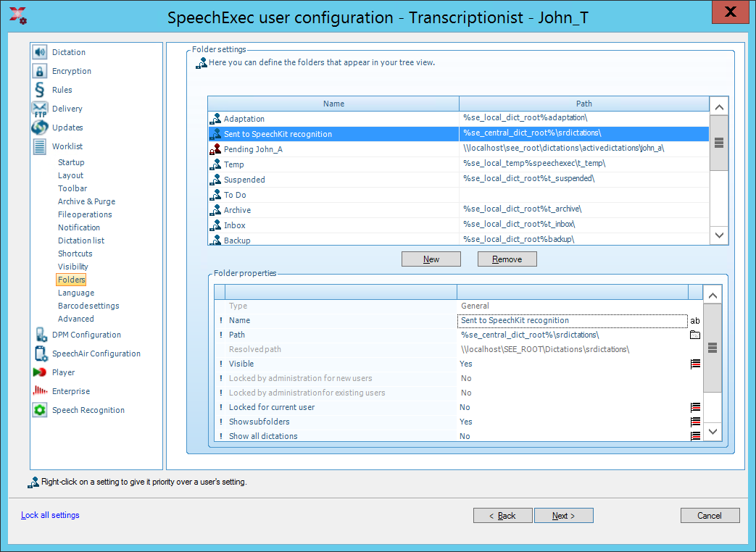
Task: Click the ab edit icon for Name
Action: [x=695, y=320]
